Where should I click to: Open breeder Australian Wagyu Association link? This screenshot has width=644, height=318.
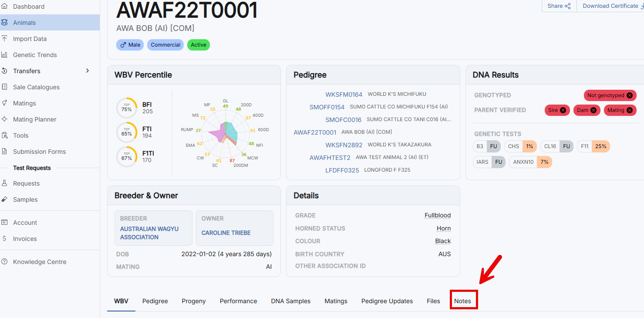[x=149, y=233]
